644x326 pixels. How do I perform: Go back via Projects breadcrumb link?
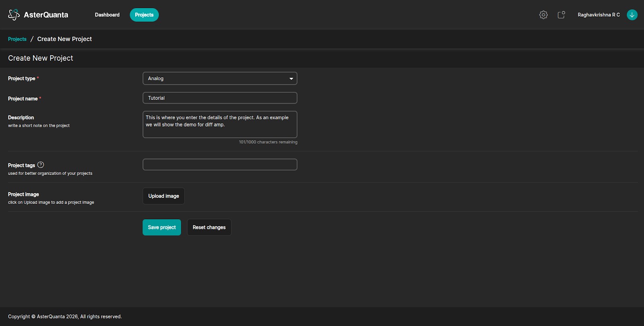(17, 39)
